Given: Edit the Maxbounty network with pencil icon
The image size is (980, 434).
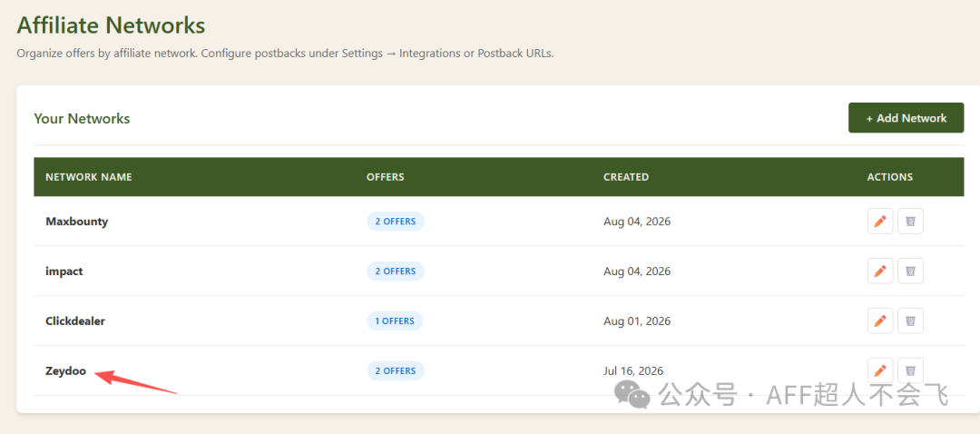Looking at the screenshot, I should pos(880,222).
